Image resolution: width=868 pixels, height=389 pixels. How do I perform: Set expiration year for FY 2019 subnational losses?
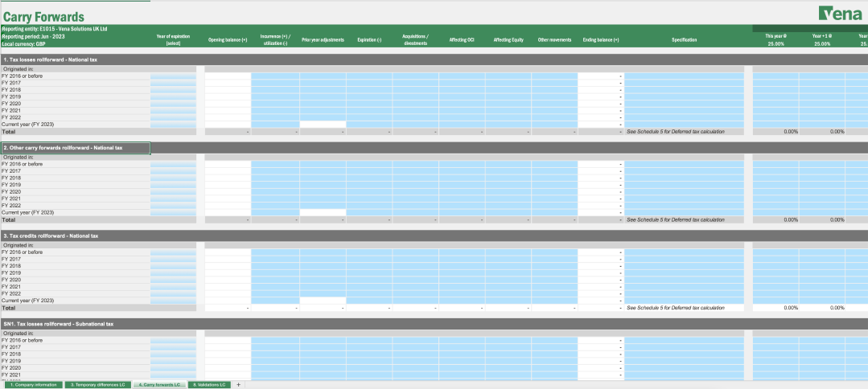click(173, 361)
